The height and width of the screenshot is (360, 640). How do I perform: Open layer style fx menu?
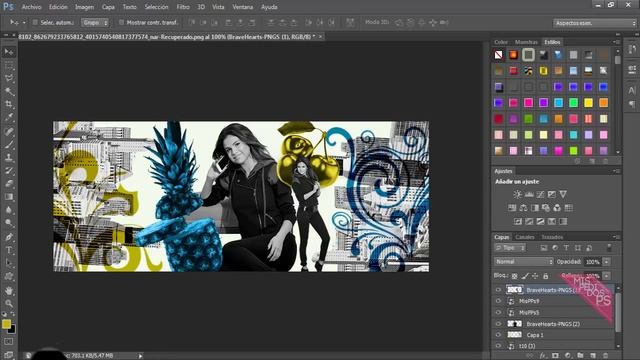[x=543, y=356]
